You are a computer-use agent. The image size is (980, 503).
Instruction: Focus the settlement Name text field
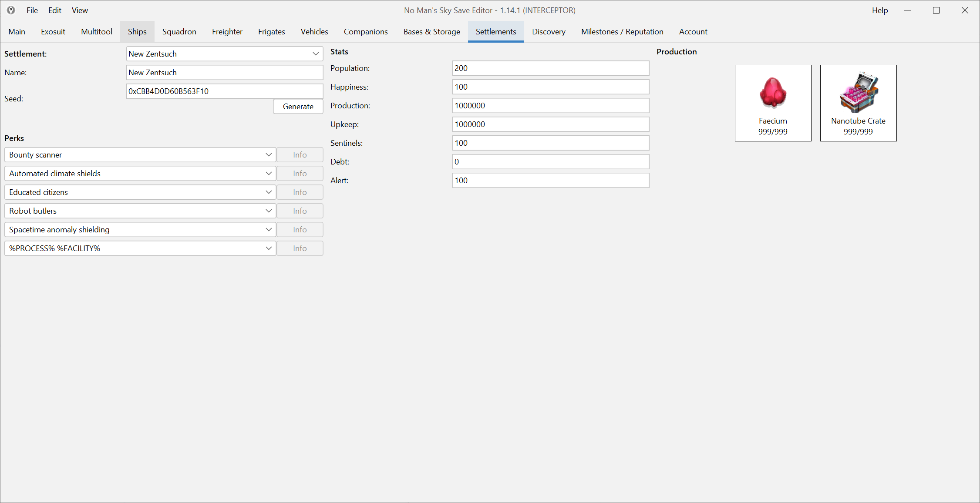(224, 73)
